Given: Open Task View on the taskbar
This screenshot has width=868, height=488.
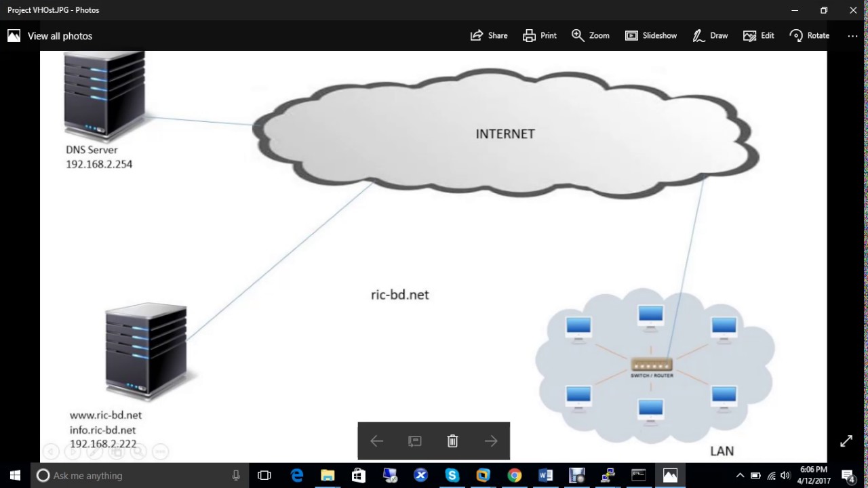Looking at the screenshot, I should [x=264, y=475].
